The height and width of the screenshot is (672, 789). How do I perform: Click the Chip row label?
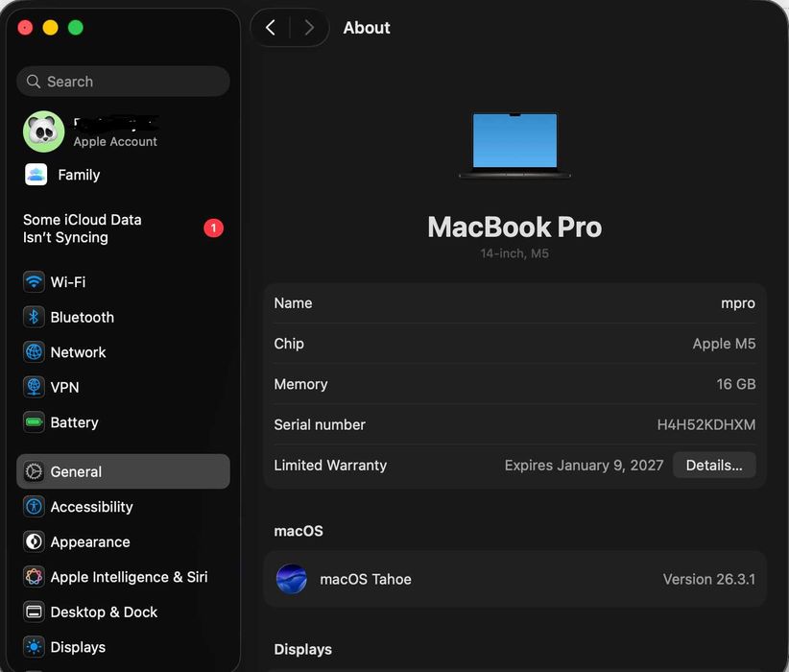[289, 344]
